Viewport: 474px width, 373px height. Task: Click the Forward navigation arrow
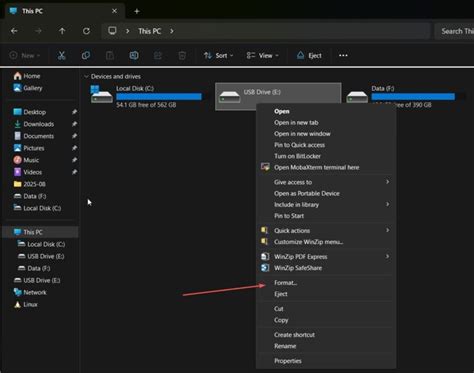coord(38,31)
